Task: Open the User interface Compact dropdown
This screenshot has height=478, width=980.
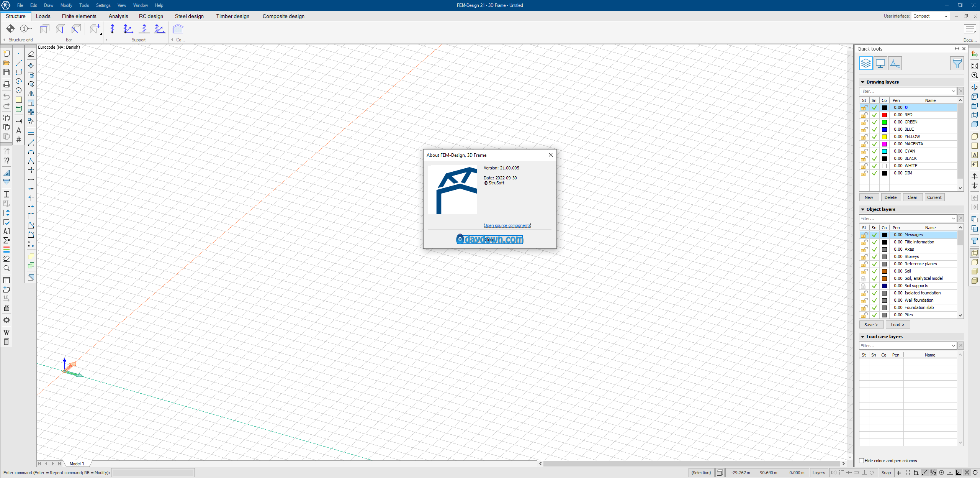Action: (930, 16)
